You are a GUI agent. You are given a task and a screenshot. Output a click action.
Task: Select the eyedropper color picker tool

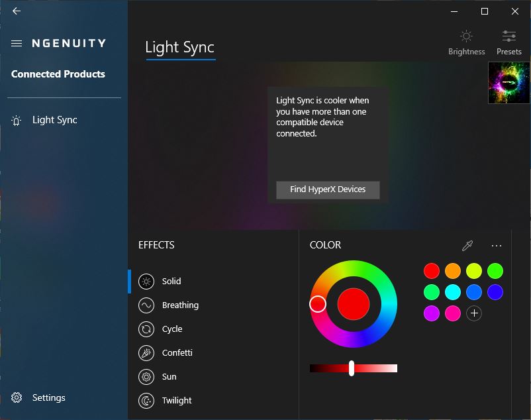(467, 246)
